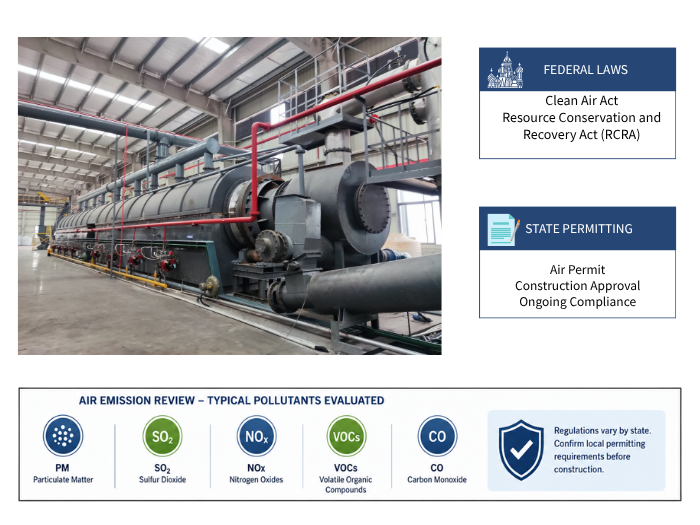700x525 pixels.
Task: Click the state permitting document icon
Action: click(504, 229)
